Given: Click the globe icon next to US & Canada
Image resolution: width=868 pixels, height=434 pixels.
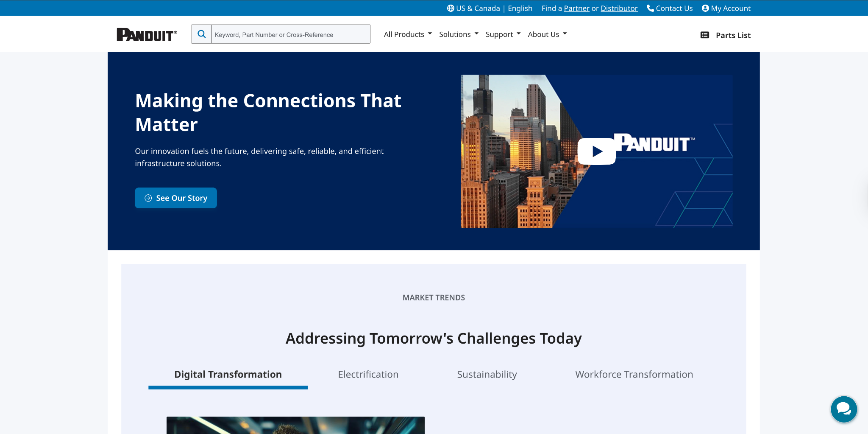Looking at the screenshot, I should coord(451,8).
